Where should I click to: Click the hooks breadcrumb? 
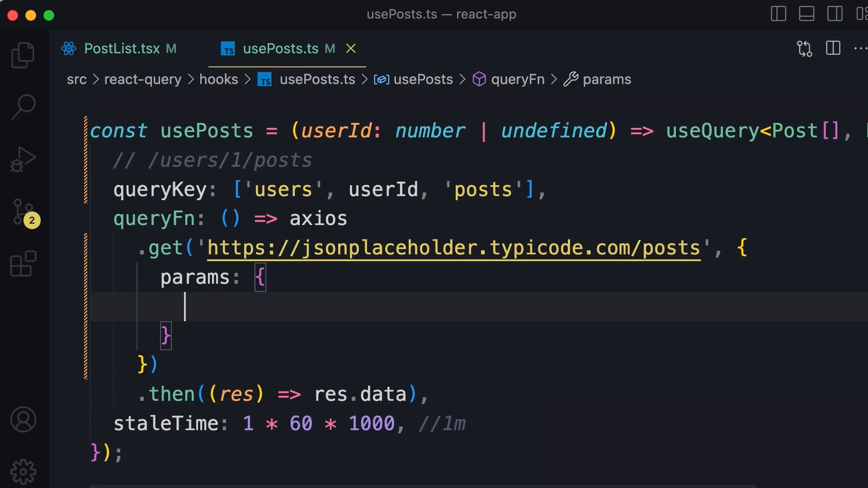click(219, 80)
